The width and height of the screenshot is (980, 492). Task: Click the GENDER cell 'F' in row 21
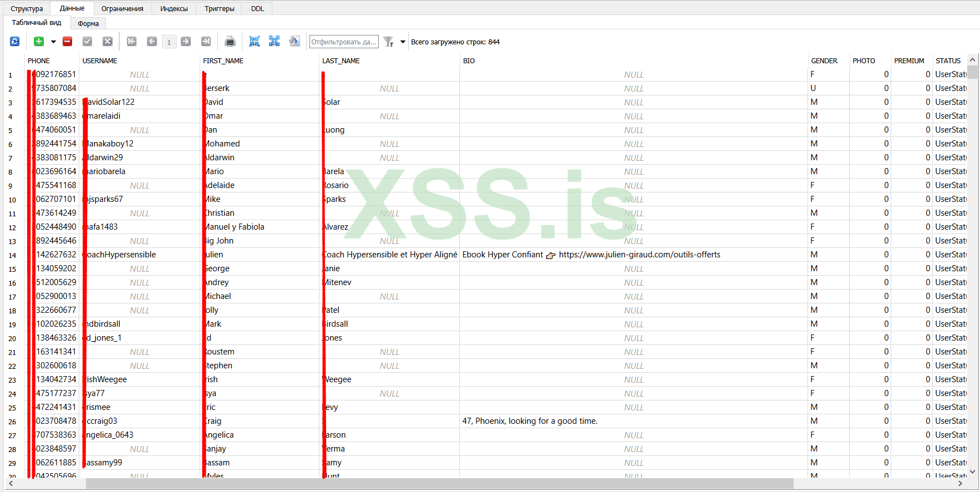pos(829,352)
